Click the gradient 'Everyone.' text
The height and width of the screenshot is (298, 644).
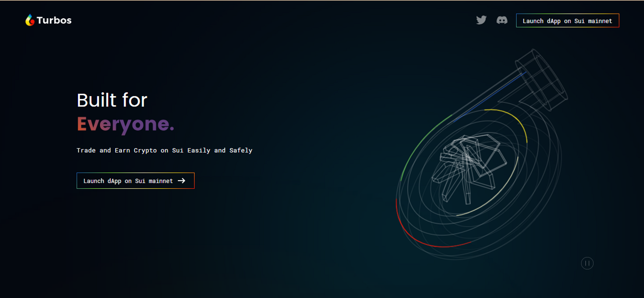[x=125, y=124]
